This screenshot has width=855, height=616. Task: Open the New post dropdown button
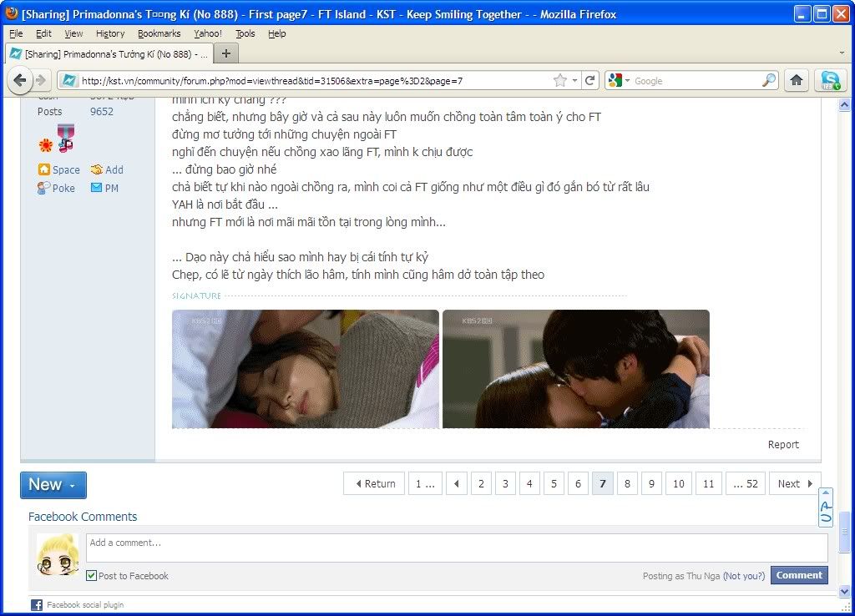[x=53, y=485]
